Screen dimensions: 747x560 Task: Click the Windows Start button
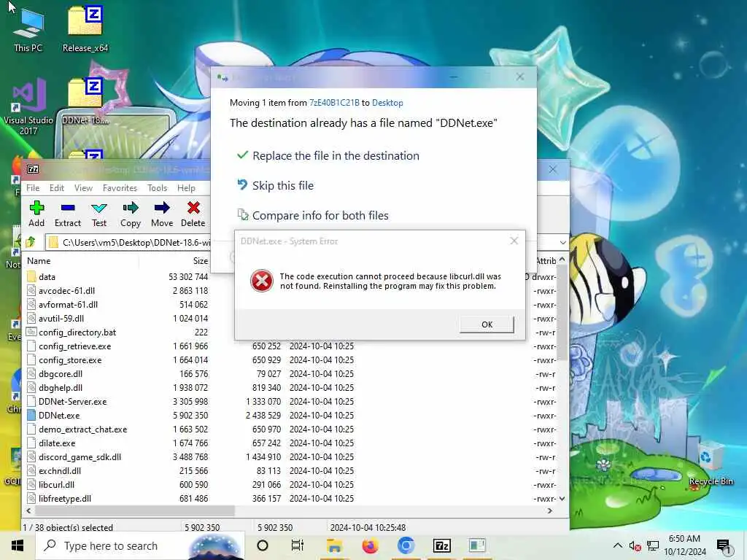pos(18,545)
